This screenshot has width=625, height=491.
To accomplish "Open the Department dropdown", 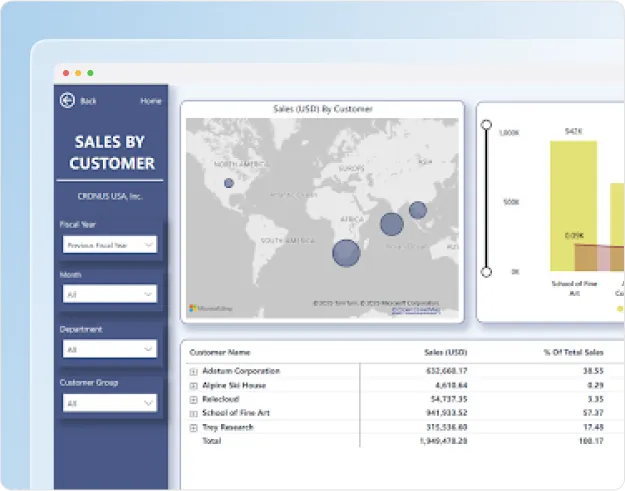I will coord(110,349).
